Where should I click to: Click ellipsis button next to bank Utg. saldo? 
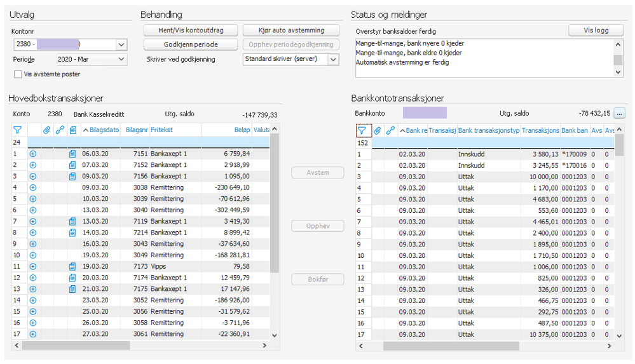coord(618,113)
